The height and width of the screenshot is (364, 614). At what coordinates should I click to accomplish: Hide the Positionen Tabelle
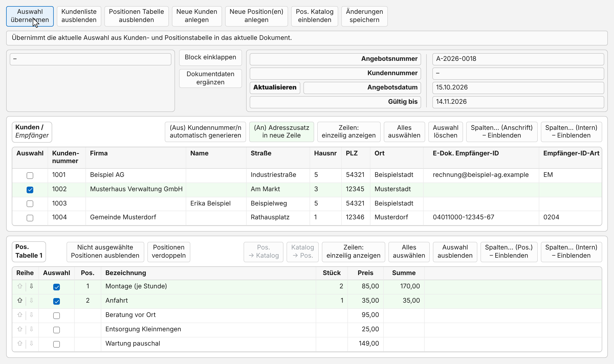tap(136, 16)
